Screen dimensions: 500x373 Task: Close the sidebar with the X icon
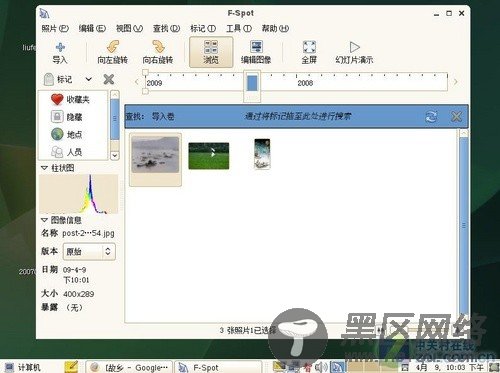tap(109, 79)
